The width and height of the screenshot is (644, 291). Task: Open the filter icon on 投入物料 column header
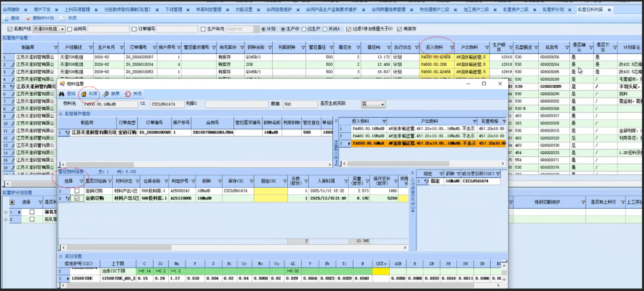click(x=451, y=47)
